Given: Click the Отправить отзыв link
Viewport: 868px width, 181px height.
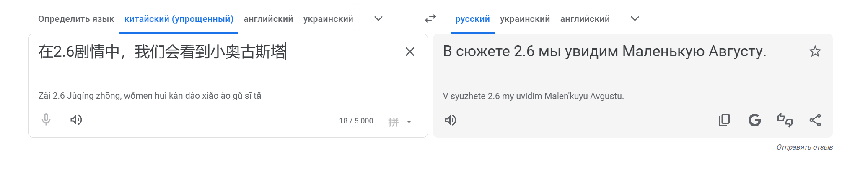Looking at the screenshot, I should [x=804, y=147].
